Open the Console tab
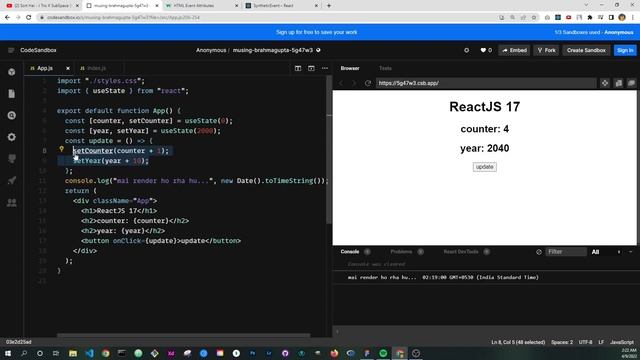The width and height of the screenshot is (640, 360). coord(350,252)
